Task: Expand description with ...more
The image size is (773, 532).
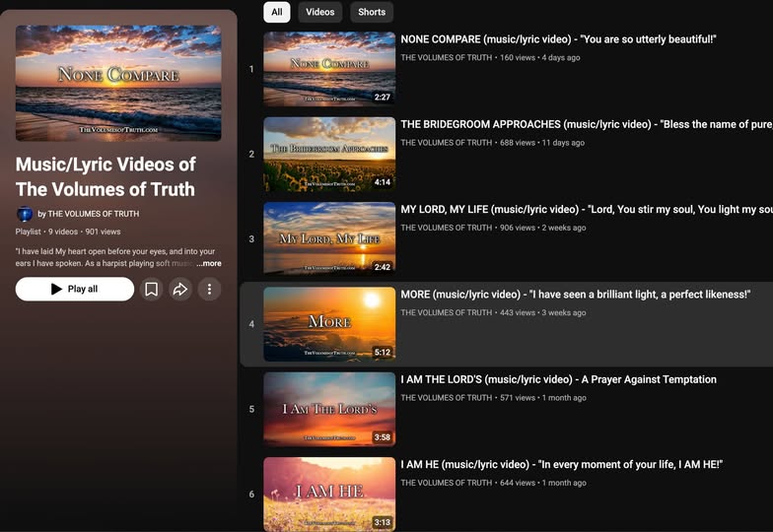Action: (x=209, y=264)
